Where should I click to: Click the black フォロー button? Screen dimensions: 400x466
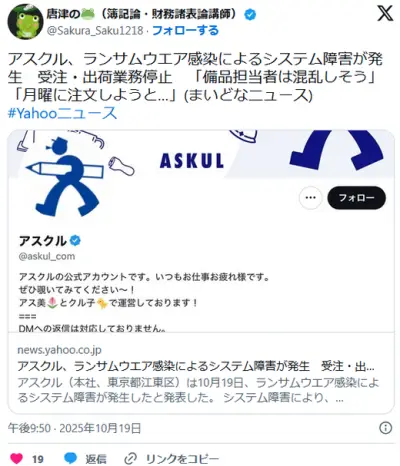coord(357,198)
